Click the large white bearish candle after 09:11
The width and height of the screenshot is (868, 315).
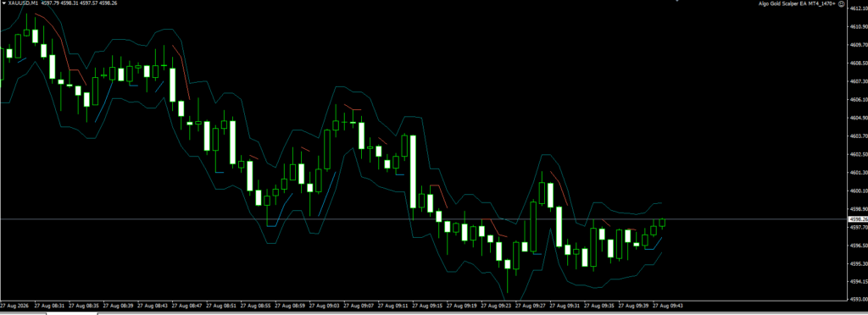point(413,171)
